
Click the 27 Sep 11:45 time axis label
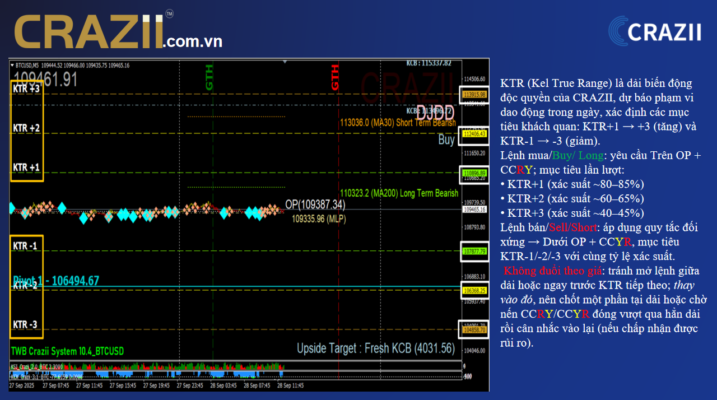[x=89, y=385]
